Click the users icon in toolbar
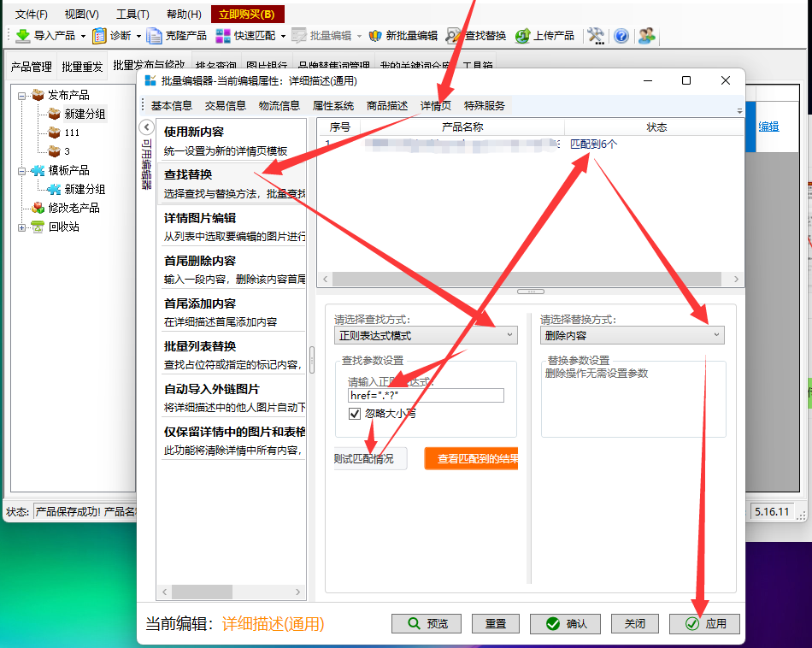Image resolution: width=812 pixels, height=648 pixels. coord(646,36)
